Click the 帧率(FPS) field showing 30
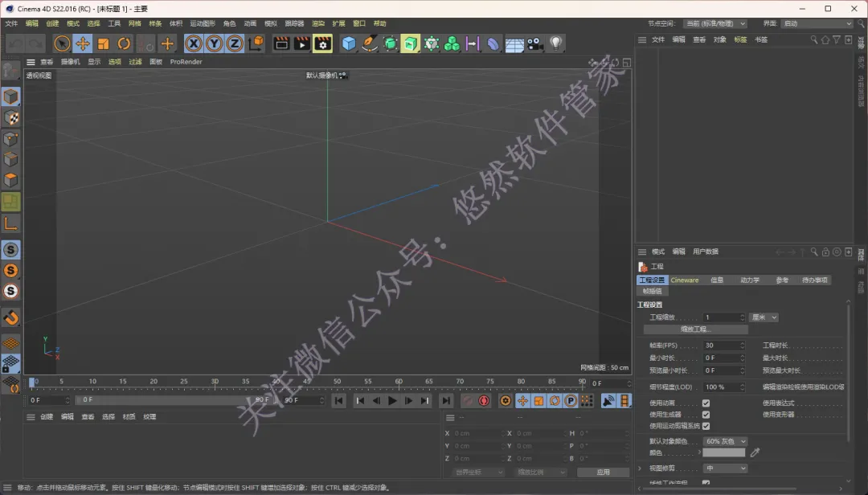 coord(725,345)
